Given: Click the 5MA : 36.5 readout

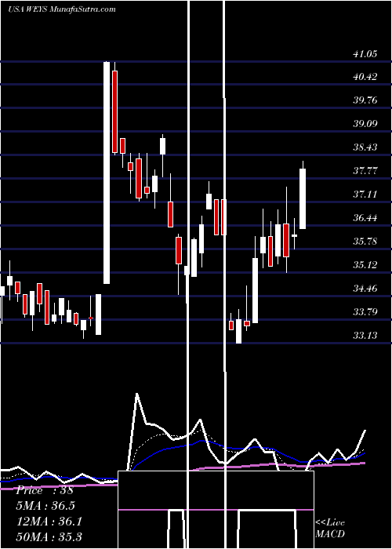Looking at the screenshot, I should coord(45,506).
